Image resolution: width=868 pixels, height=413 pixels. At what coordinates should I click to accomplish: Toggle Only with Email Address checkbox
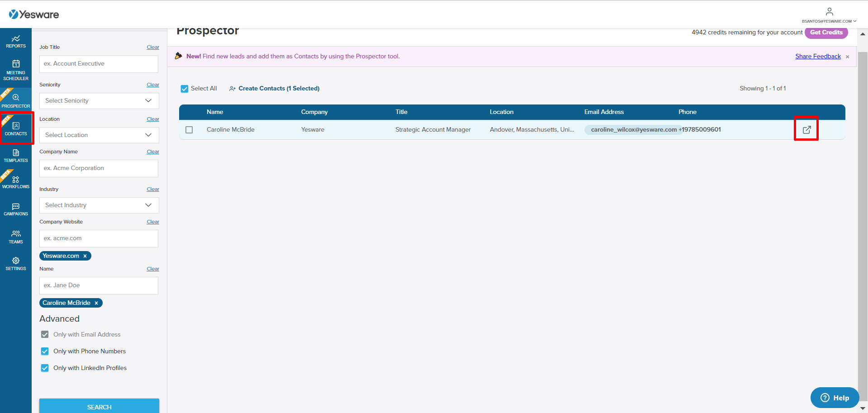(45, 334)
